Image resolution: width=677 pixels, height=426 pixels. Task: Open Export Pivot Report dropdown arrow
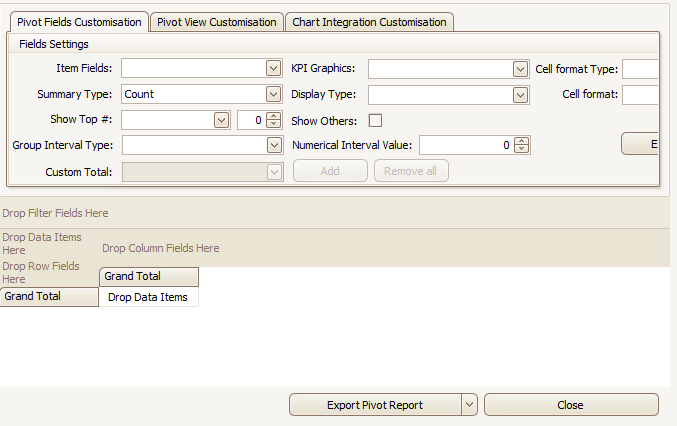(x=469, y=405)
